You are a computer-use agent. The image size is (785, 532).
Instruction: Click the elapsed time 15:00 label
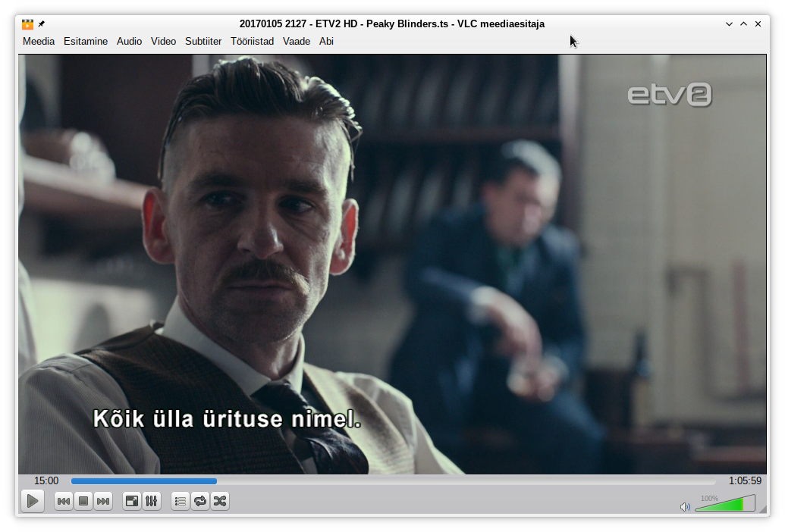click(x=46, y=481)
